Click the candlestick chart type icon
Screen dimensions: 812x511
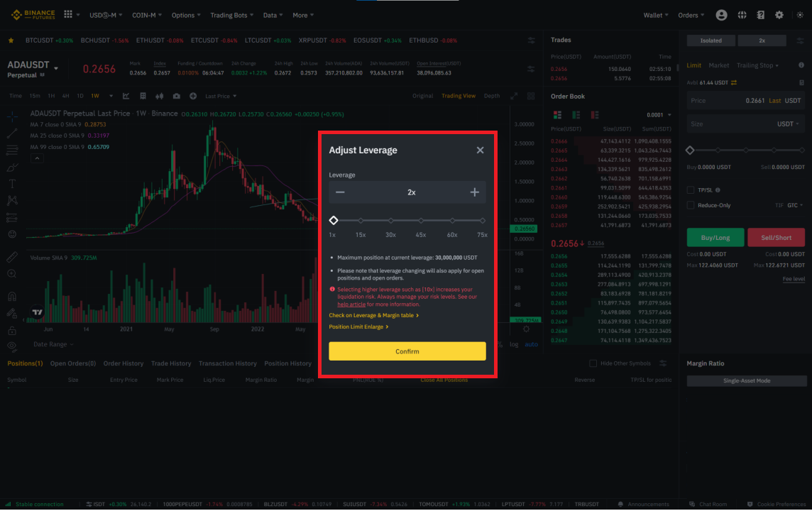pos(160,96)
